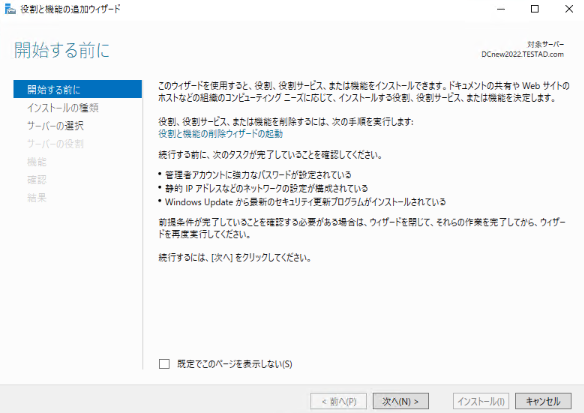Click the 開始する前に page heading
584x413 pixels.
point(62,50)
